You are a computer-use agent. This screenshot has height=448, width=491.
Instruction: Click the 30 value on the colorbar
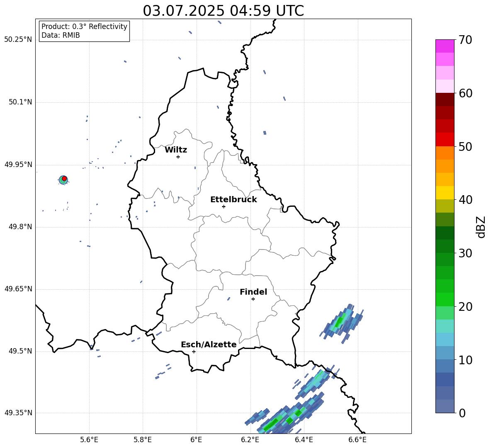[465, 253]
